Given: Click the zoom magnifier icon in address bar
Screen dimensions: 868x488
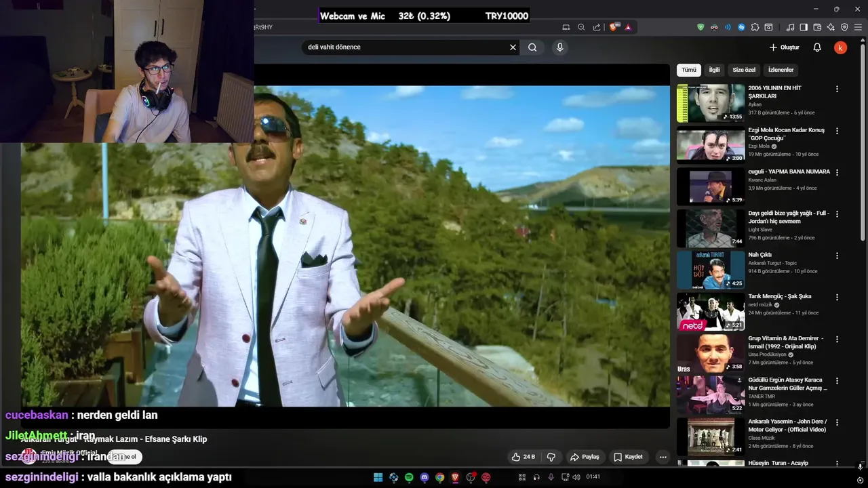Looking at the screenshot, I should pos(581,27).
